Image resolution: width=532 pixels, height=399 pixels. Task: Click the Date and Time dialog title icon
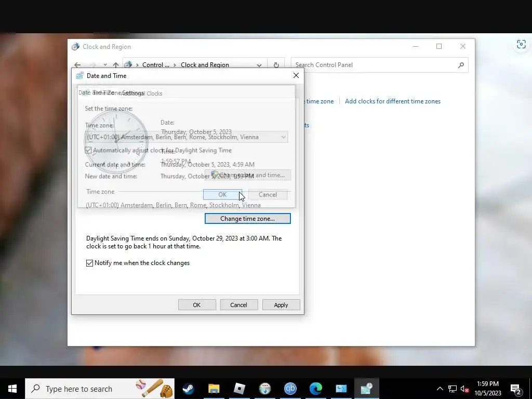(x=79, y=76)
